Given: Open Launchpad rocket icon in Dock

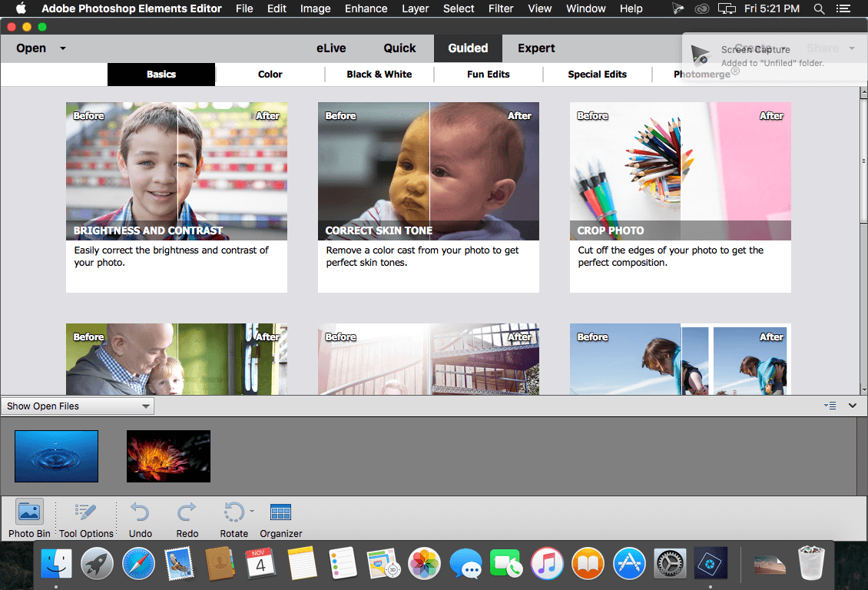Looking at the screenshot, I should point(97,564).
